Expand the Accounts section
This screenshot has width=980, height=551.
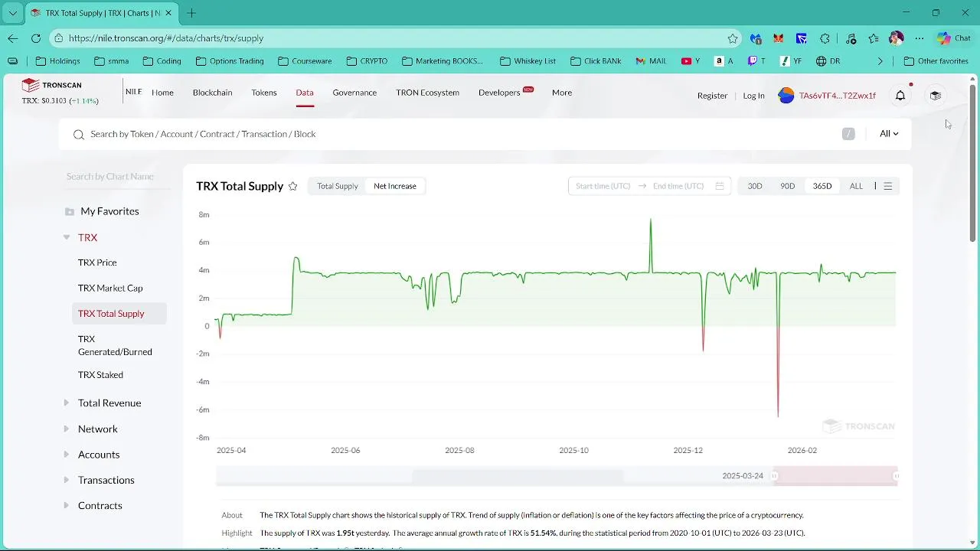67,454
